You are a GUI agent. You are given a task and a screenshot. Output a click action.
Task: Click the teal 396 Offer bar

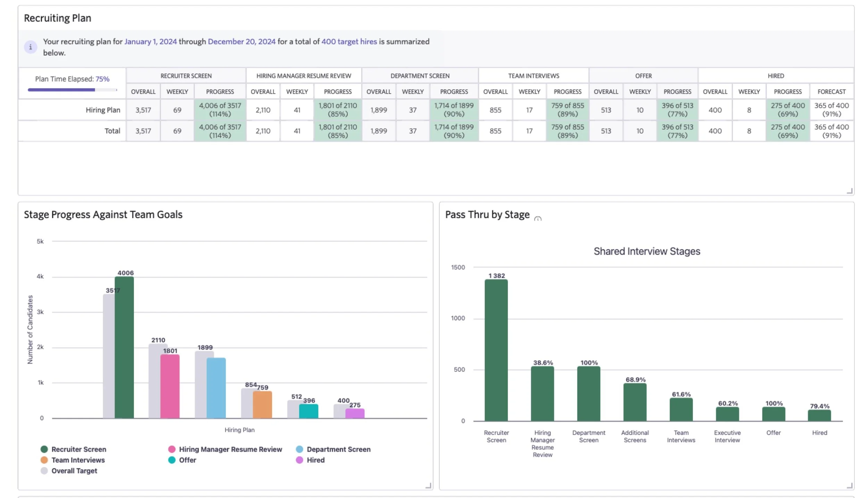click(309, 411)
